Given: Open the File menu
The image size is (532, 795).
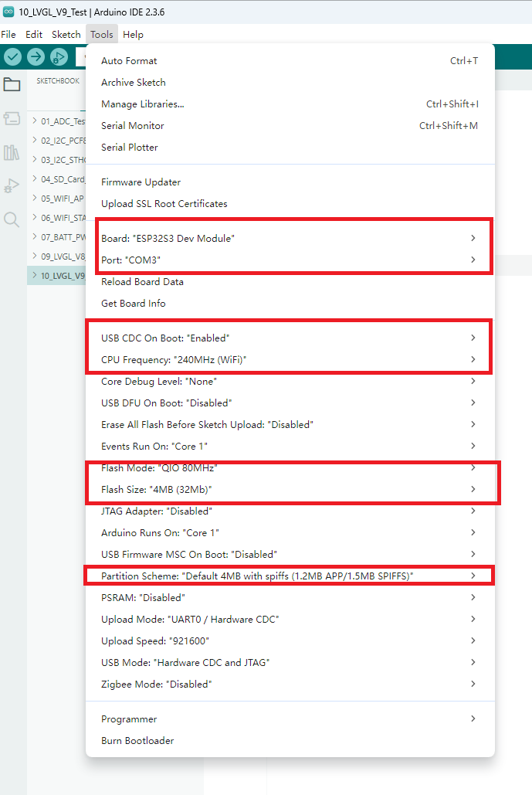Looking at the screenshot, I should 8,35.
